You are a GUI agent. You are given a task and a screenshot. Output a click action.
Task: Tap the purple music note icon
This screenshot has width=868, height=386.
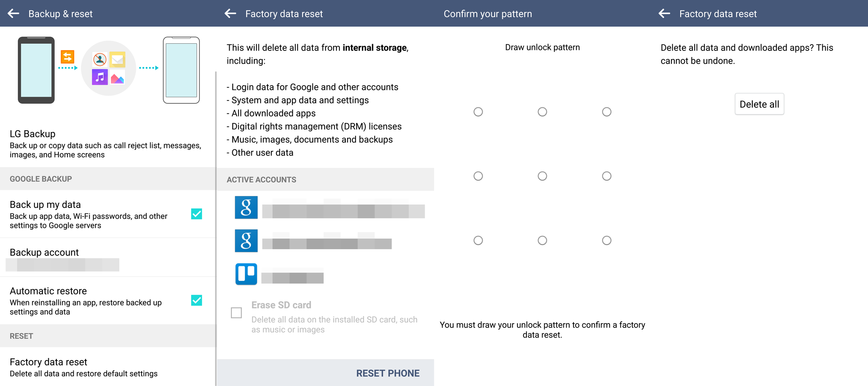tap(100, 77)
